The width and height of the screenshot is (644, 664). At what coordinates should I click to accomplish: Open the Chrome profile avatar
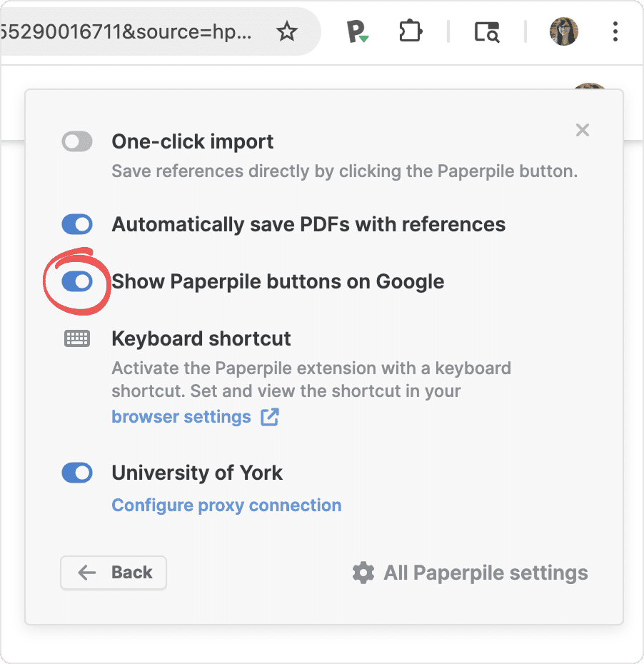pyautogui.click(x=564, y=31)
